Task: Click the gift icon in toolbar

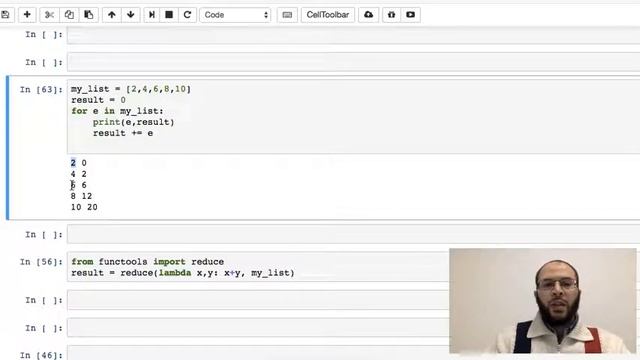Action: [x=391, y=15]
